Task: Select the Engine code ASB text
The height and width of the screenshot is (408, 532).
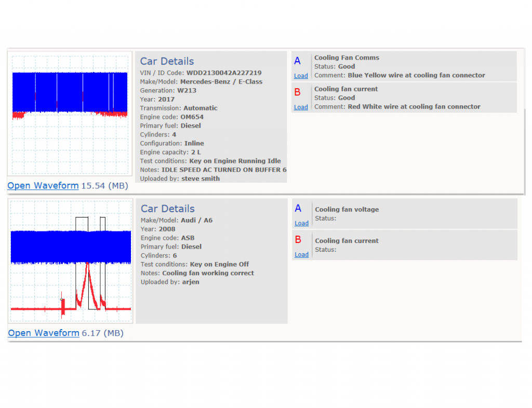Action: pos(168,238)
